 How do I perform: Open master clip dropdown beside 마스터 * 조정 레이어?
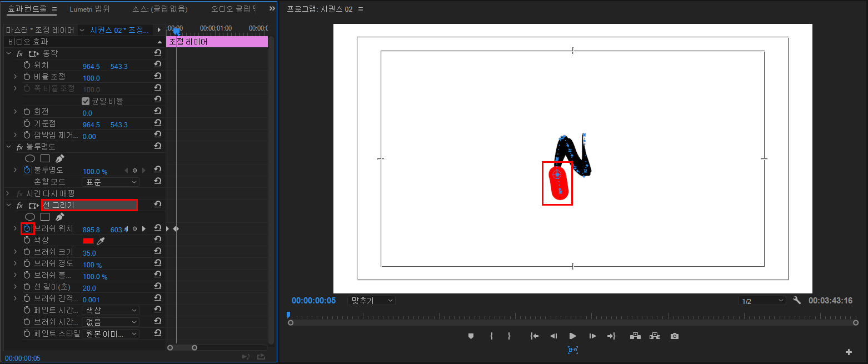tap(82, 30)
